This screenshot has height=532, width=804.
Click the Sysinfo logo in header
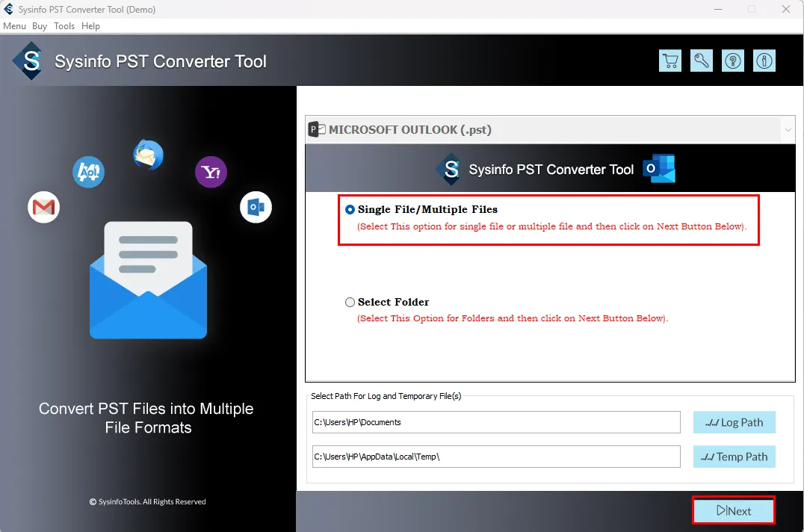[28, 61]
